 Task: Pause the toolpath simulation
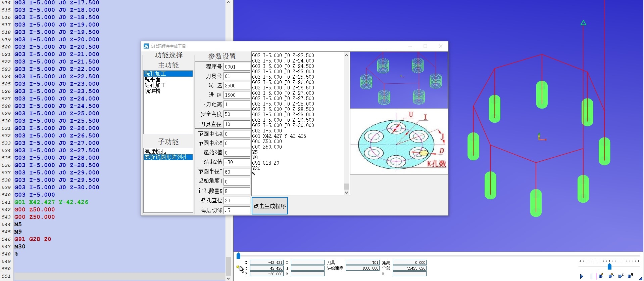(591, 276)
